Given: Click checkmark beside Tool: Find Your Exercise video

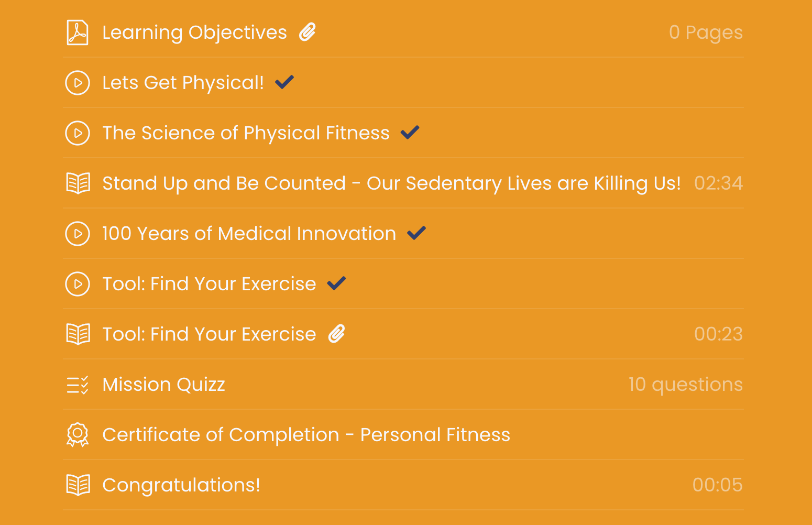Looking at the screenshot, I should coord(336,283).
